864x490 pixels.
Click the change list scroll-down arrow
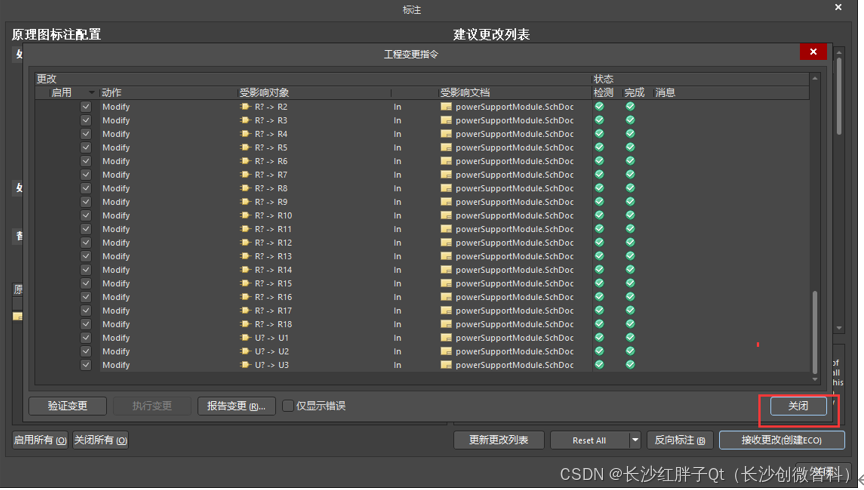814,379
